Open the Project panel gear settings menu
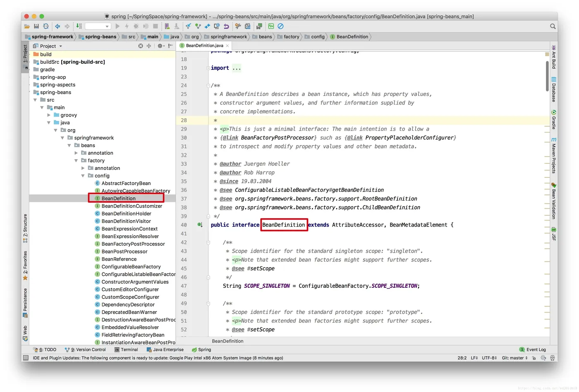This screenshot has height=392, width=579. [x=160, y=46]
